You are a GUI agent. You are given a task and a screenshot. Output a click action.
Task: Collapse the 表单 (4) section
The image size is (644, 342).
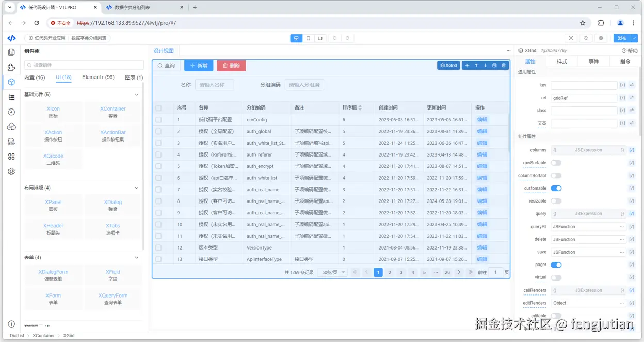point(137,257)
